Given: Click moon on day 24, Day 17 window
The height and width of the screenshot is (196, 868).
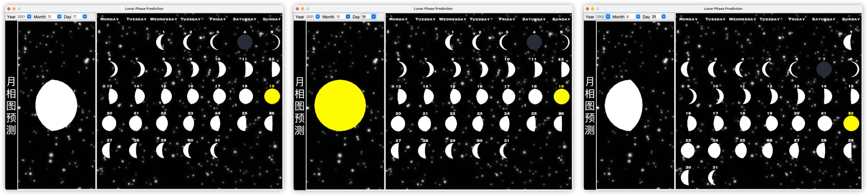Looking at the screenshot, I should tap(215, 124).
